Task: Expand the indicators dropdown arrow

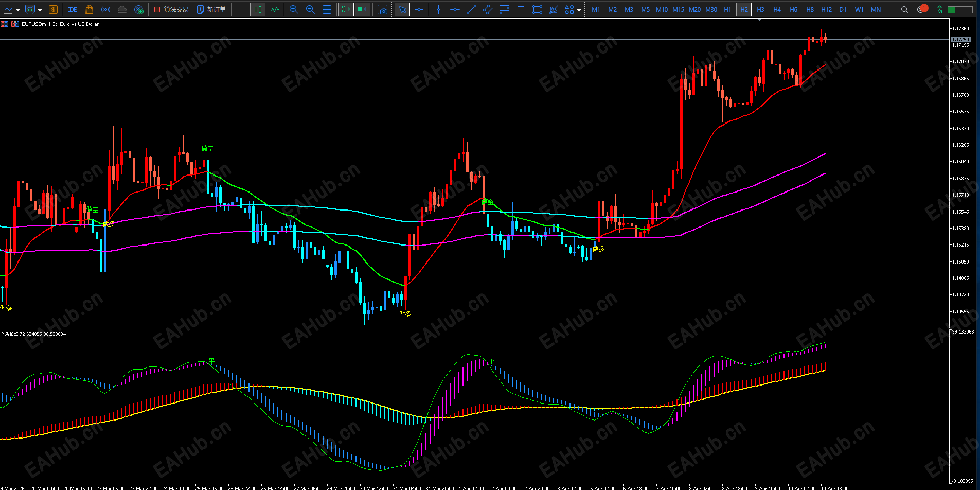Action: pos(40,10)
